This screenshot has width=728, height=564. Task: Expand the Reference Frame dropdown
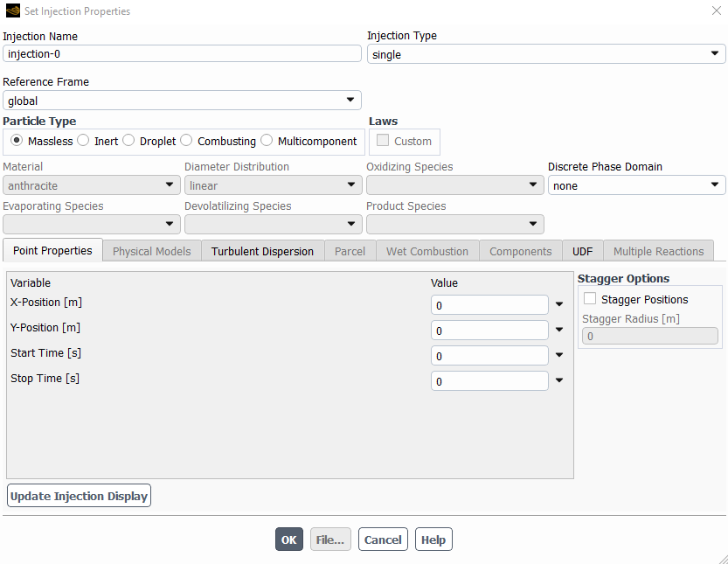tap(182, 101)
